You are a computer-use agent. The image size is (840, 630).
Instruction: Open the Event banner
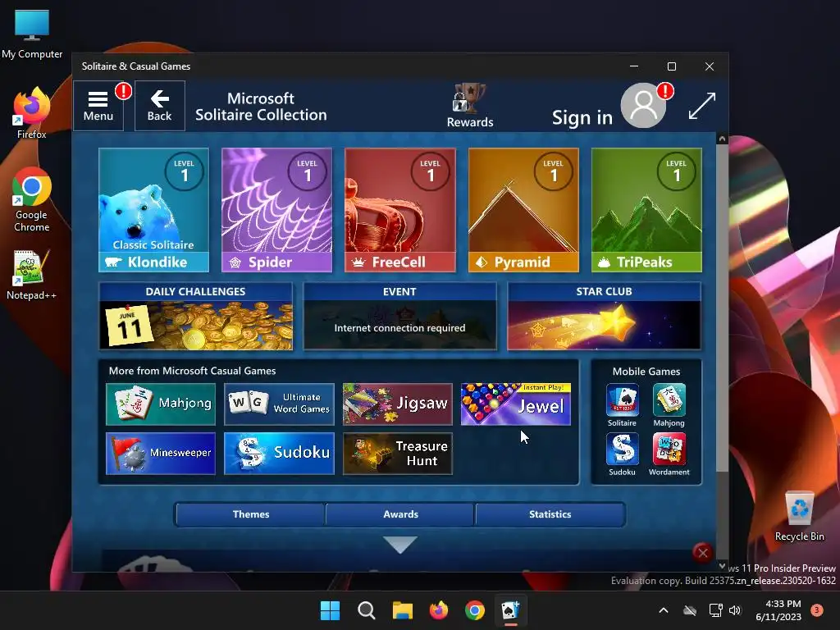pyautogui.click(x=399, y=316)
